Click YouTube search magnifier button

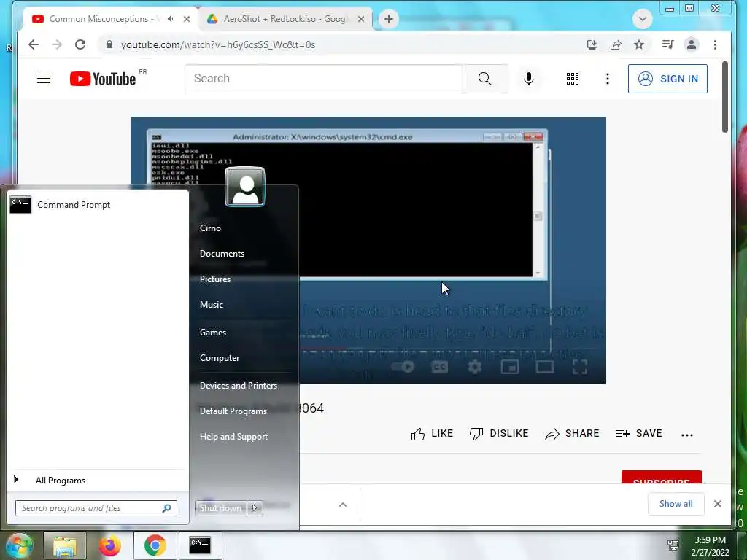pos(484,79)
